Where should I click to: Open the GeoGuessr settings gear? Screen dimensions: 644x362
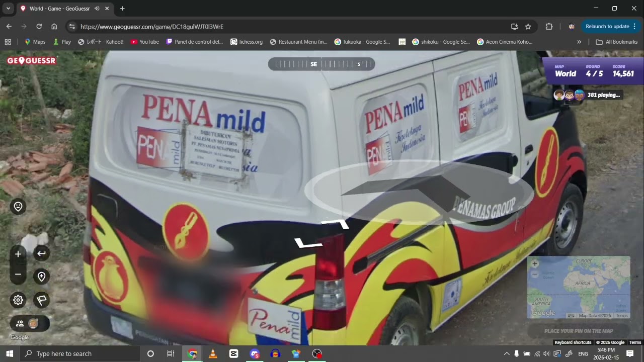(x=18, y=300)
